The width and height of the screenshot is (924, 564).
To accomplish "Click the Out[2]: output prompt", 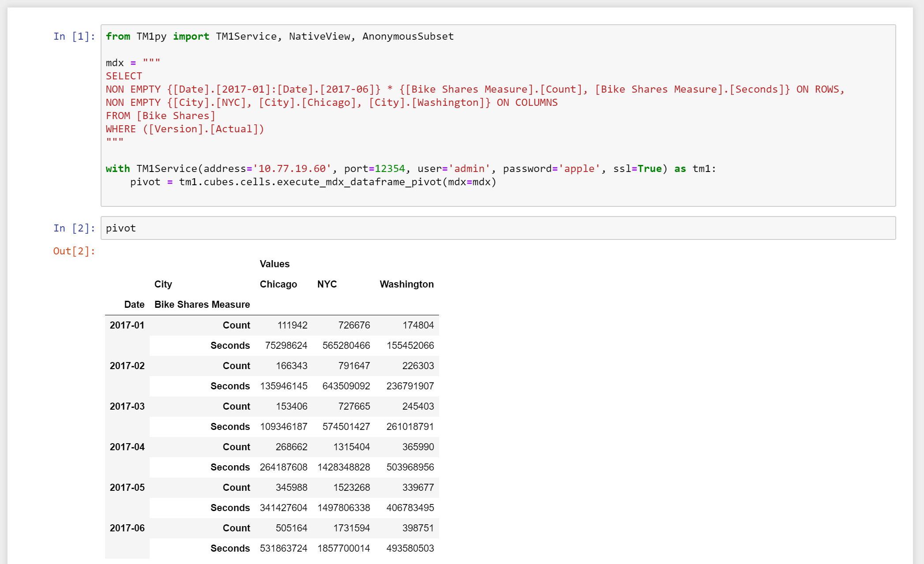I will point(74,251).
